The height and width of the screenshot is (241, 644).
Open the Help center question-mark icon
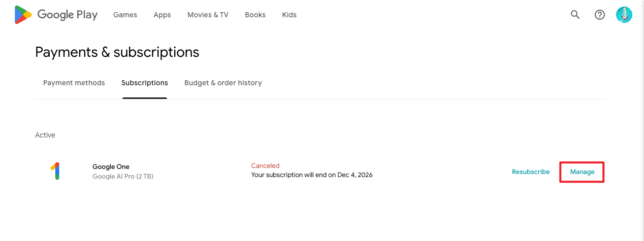pyautogui.click(x=600, y=15)
